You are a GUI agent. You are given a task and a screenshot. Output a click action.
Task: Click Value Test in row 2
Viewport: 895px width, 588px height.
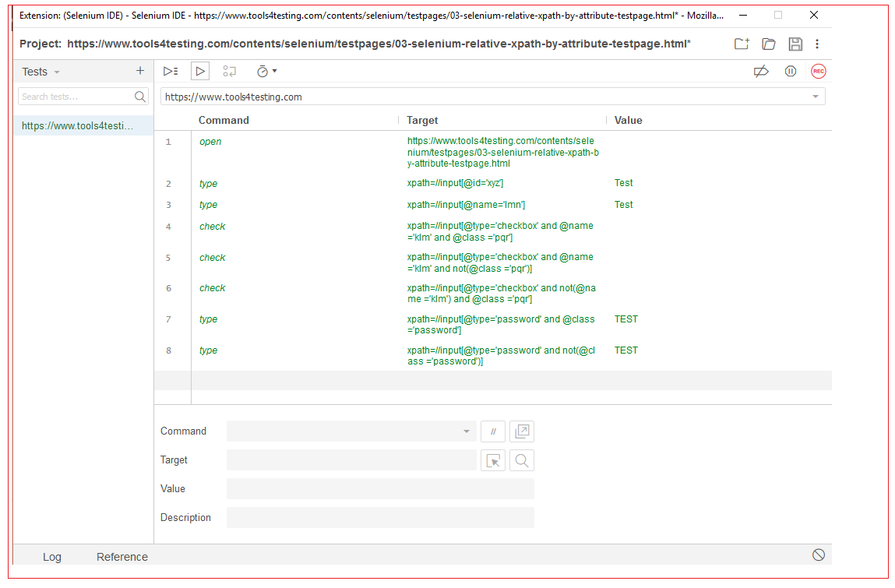[624, 183]
